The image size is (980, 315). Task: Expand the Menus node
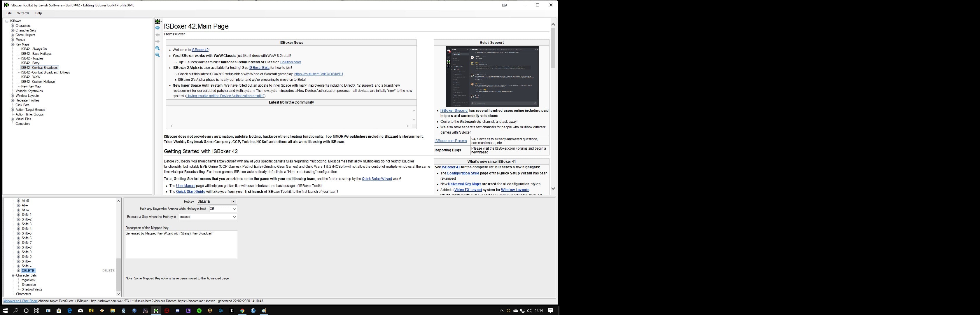point(13,40)
